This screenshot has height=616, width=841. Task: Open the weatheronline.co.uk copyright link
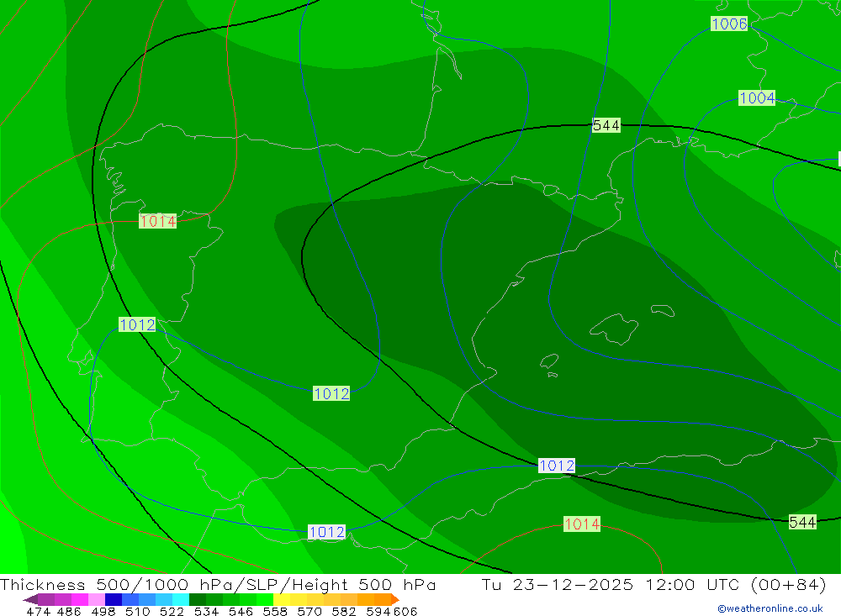770,608
